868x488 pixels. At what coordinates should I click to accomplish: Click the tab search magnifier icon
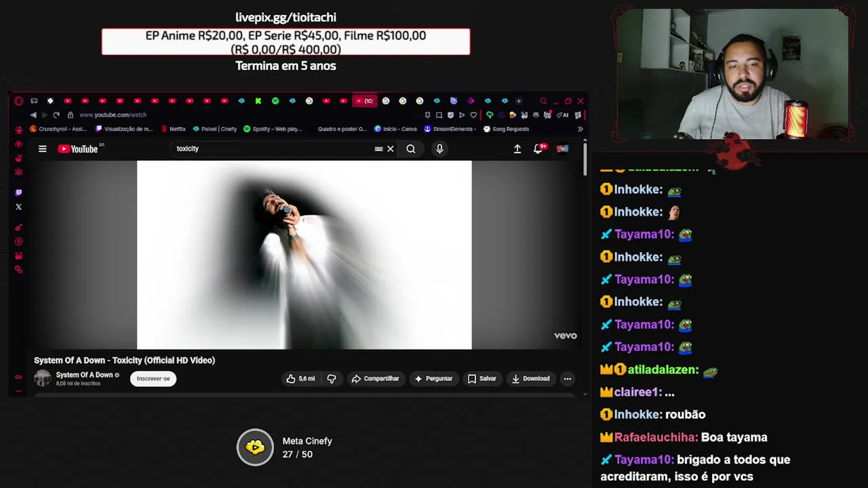pos(543,101)
